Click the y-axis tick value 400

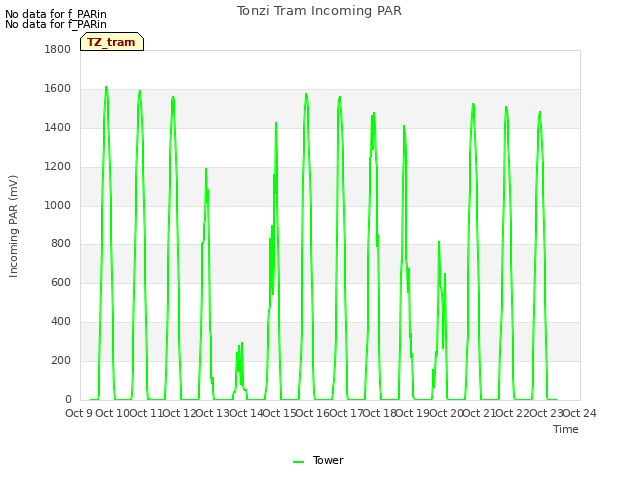point(61,322)
